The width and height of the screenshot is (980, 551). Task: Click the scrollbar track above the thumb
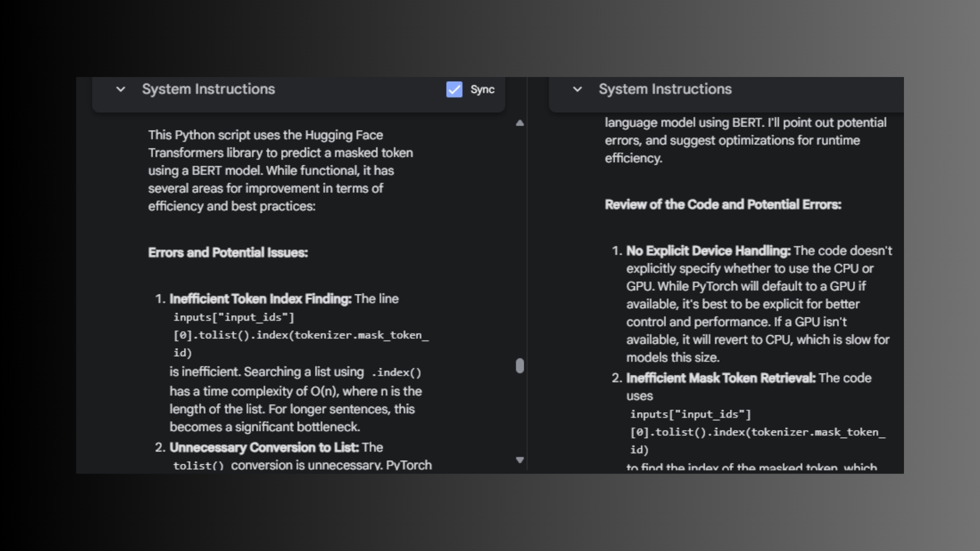pos(520,240)
